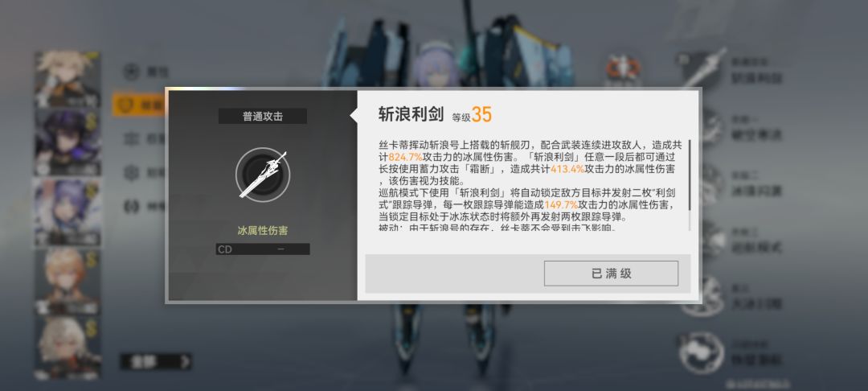Screen dimensions: 868x391
Task: Select the 普通攻击 label tag
Action: click(263, 117)
